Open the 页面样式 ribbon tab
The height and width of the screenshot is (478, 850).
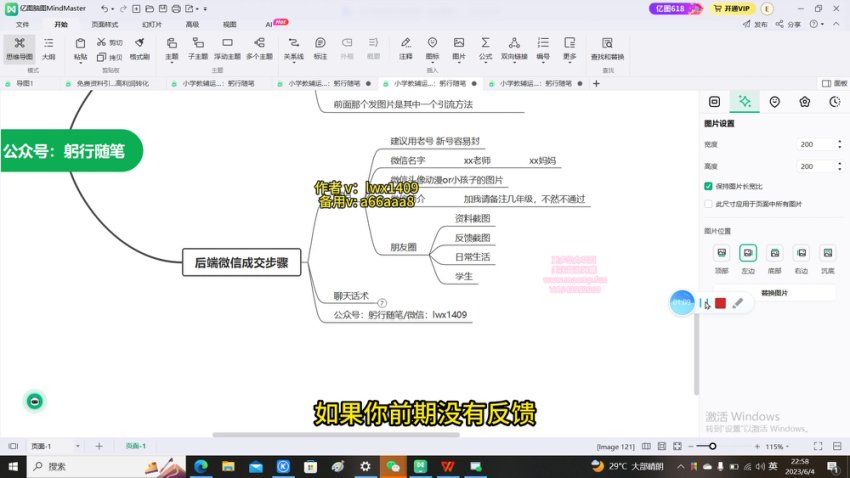(x=104, y=23)
